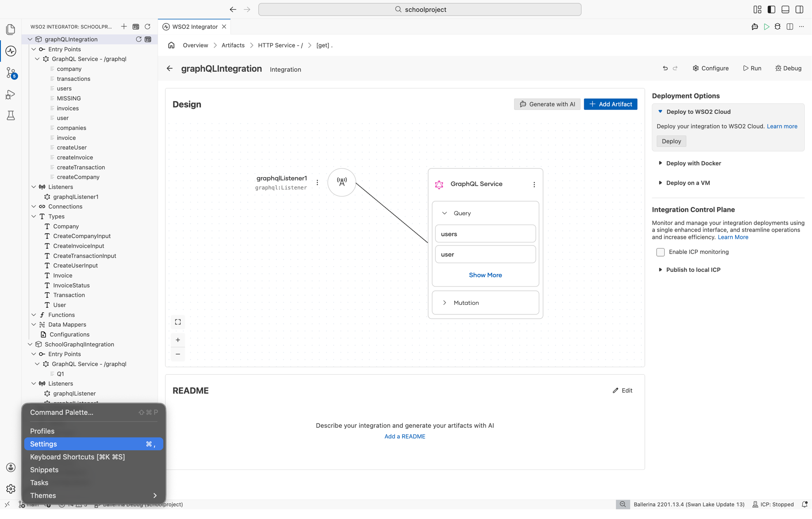The width and height of the screenshot is (812, 519).
Task: Zoom out the design canvas
Action: coord(178,354)
